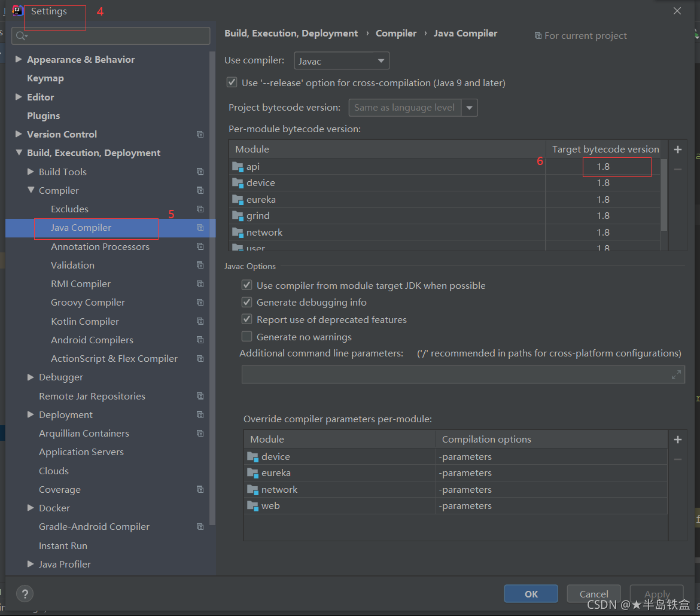Toggle '--release' option for cross-compilation checkbox
This screenshot has height=616, width=700.
232,82
